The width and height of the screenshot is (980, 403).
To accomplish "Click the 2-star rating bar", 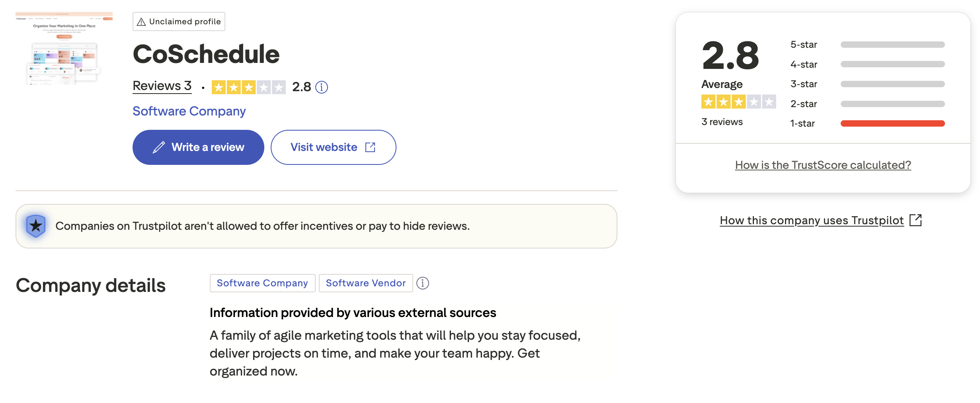I will (x=892, y=104).
